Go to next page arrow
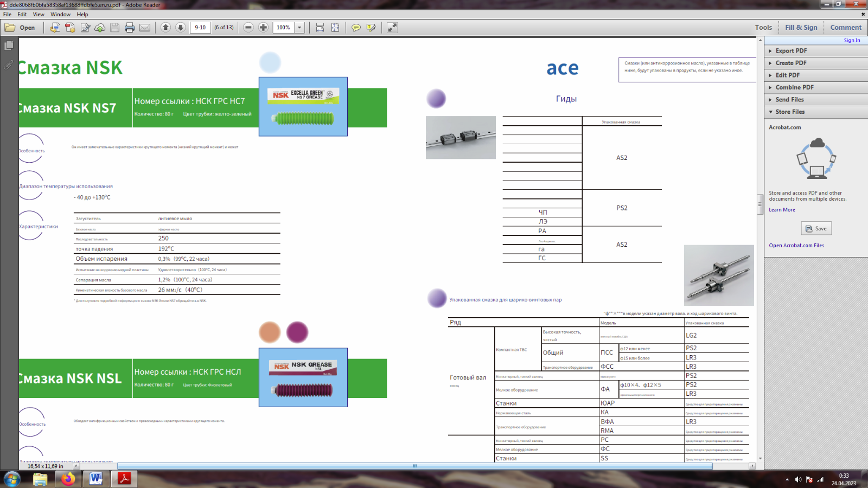Viewport: 868px width, 488px height. (x=181, y=27)
